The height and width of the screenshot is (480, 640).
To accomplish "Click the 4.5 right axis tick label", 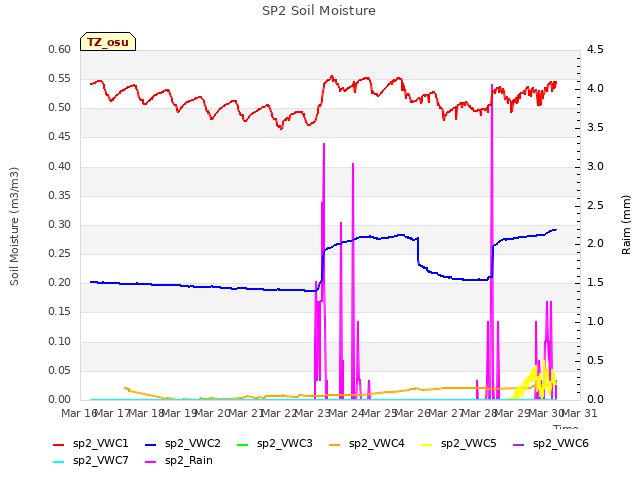I will [595, 50].
